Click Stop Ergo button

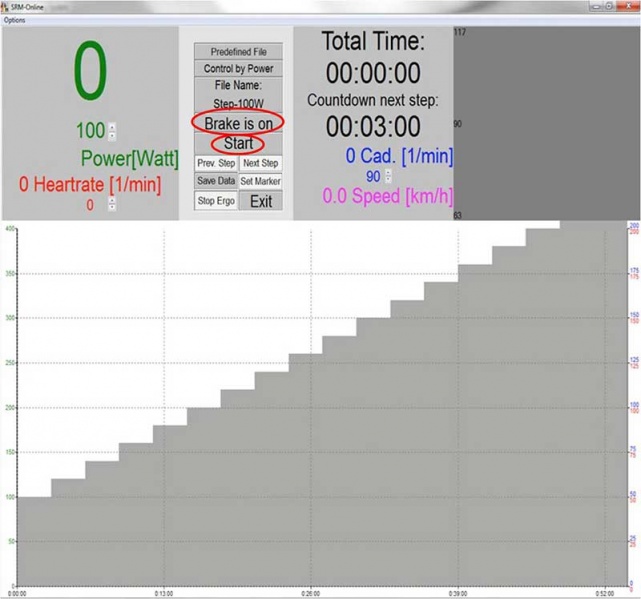tap(216, 201)
